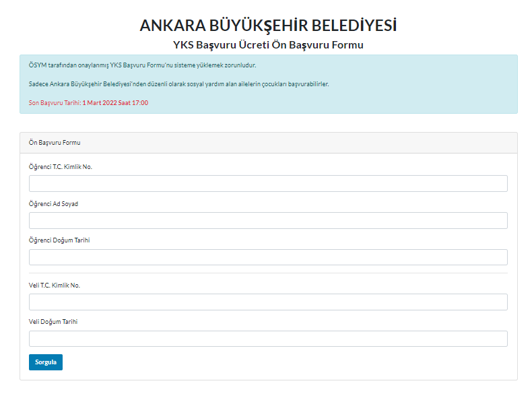This screenshot has height=402, width=532.
Task: Click the Veli Doğum Tarihi label
Action: pos(53,322)
